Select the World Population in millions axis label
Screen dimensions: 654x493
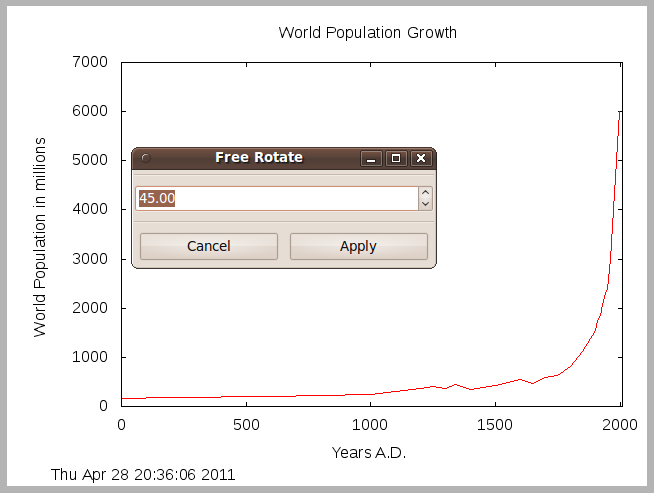tap(40, 236)
